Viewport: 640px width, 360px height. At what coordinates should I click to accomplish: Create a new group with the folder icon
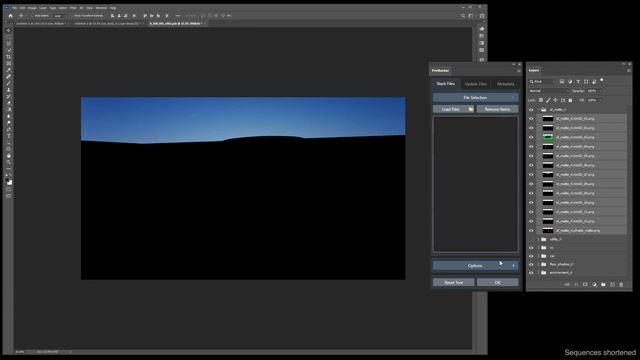click(603, 284)
